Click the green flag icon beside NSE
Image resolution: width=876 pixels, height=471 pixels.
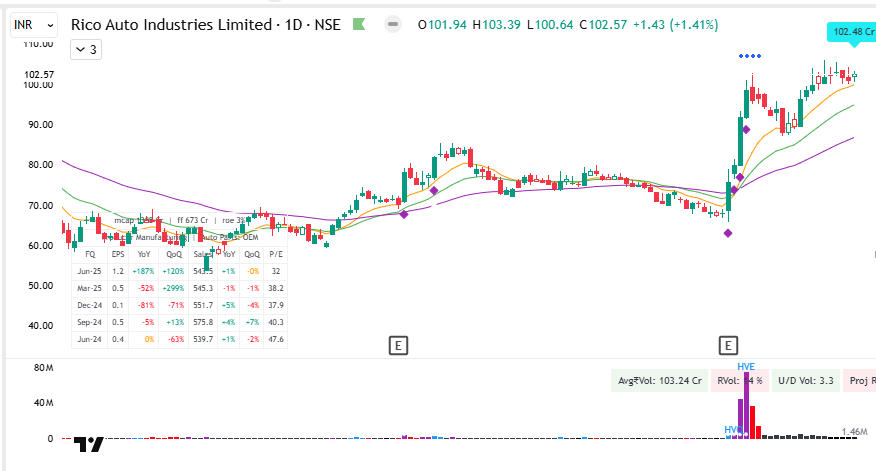point(359,25)
